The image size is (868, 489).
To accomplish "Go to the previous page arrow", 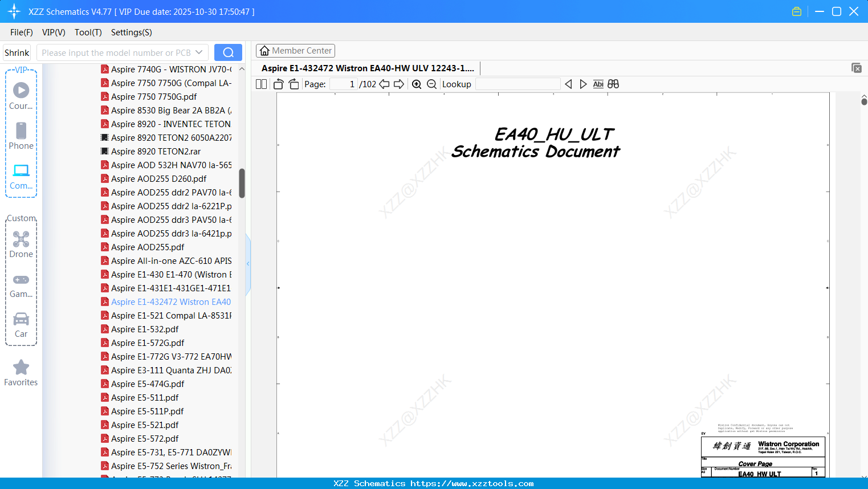I will tap(384, 84).
